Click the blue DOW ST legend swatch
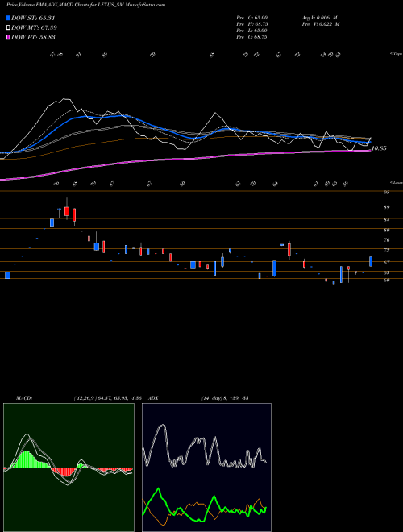Viewport: 403px width, 532px height. (8, 18)
